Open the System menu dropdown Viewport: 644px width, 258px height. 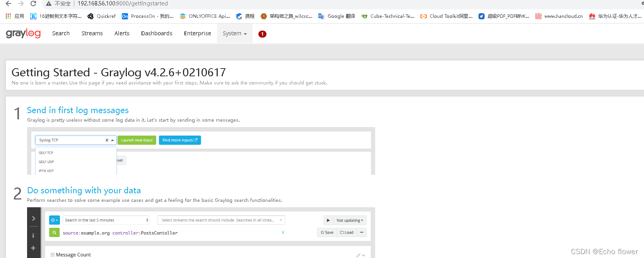235,33
